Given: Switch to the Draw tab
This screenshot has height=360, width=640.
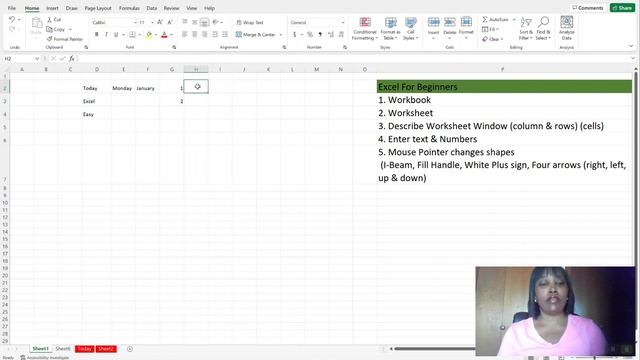Looking at the screenshot, I should [x=71, y=8].
